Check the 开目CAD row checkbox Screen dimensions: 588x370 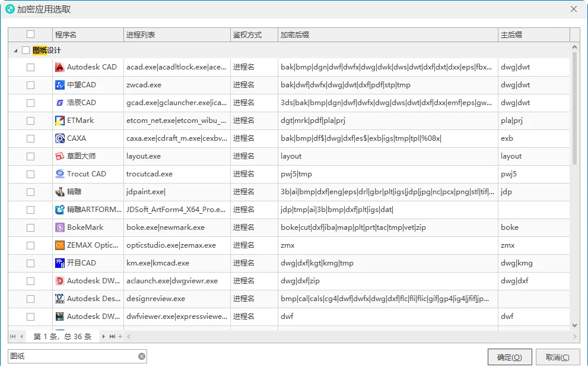[x=31, y=264]
